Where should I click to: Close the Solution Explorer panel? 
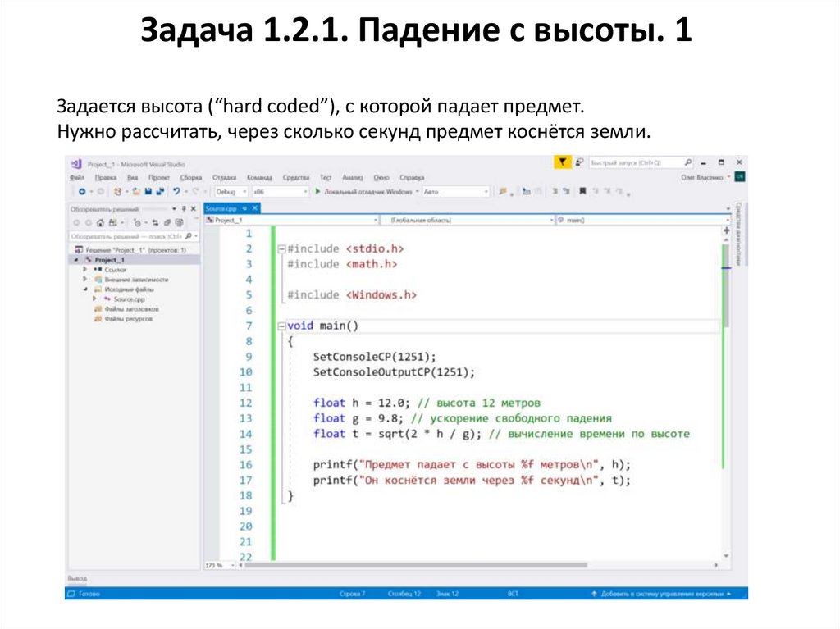(194, 208)
